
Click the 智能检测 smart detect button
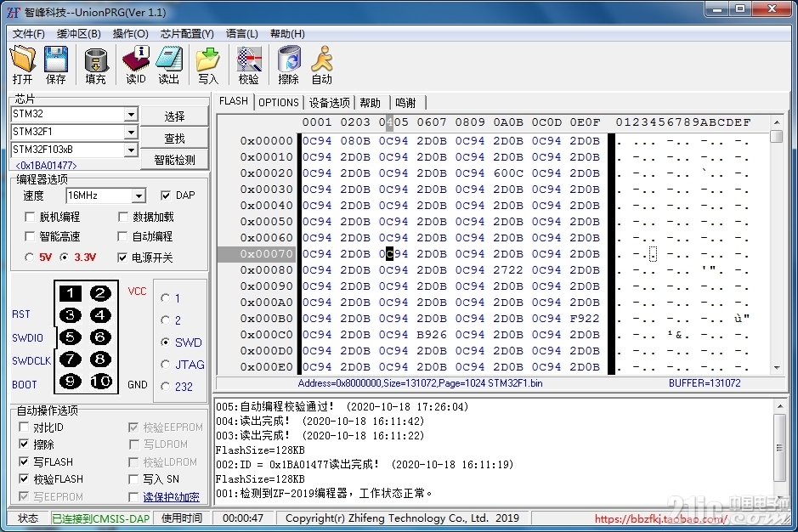point(174,160)
